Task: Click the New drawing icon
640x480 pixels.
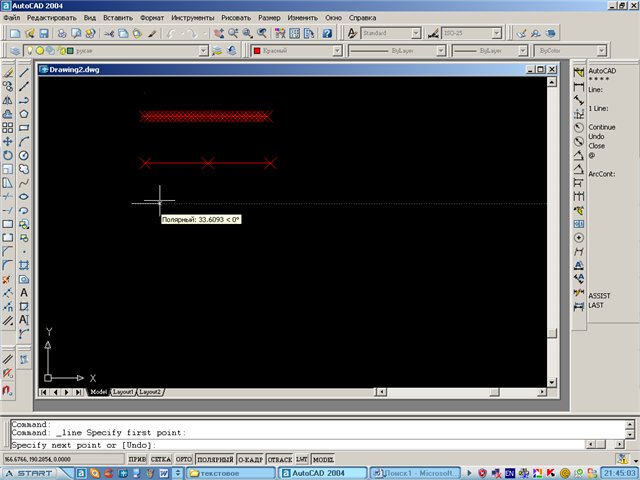Action: [13, 33]
